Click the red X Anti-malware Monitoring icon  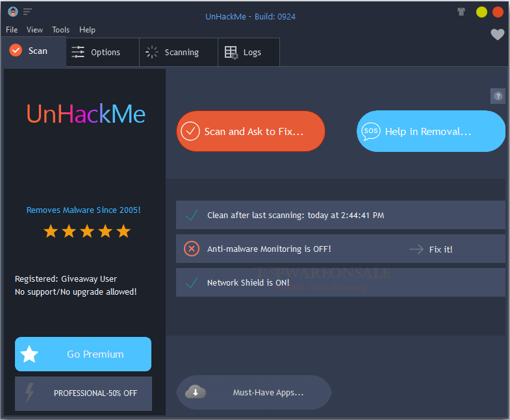click(192, 249)
